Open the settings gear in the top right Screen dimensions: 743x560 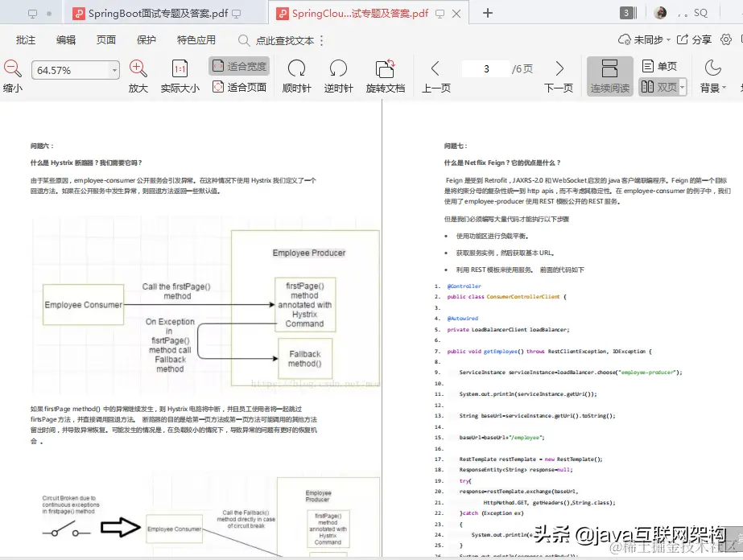coord(726,39)
